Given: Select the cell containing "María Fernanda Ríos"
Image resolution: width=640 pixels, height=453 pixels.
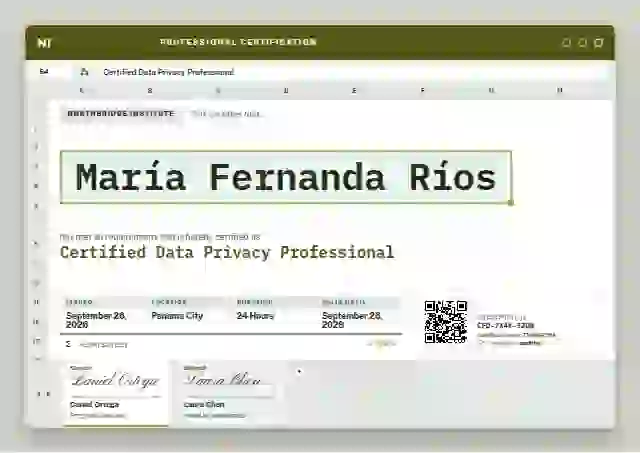Looking at the screenshot, I should [286, 177].
